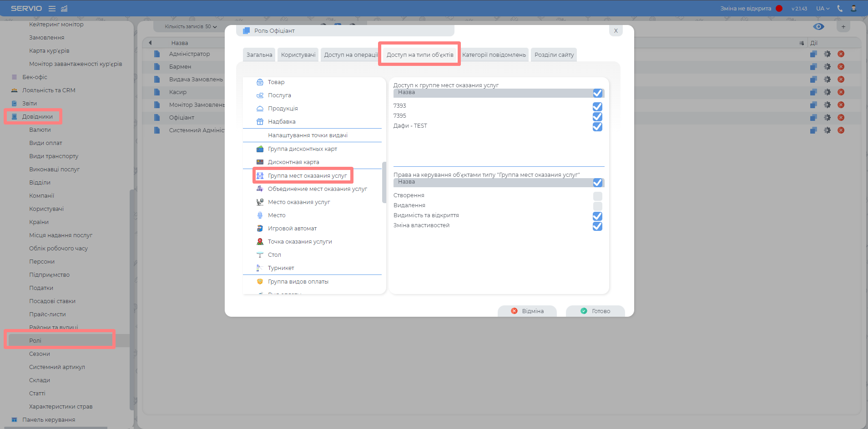The width and height of the screenshot is (868, 429).
Task: Switch to the Користувачі tab
Action: 298,55
